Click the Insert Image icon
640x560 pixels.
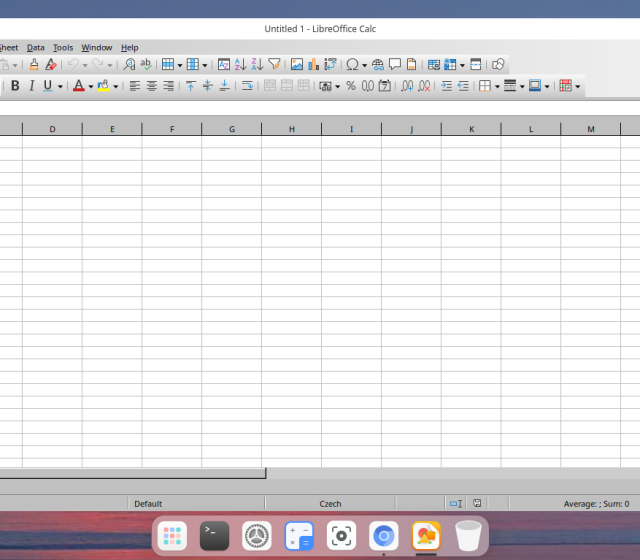point(297,64)
